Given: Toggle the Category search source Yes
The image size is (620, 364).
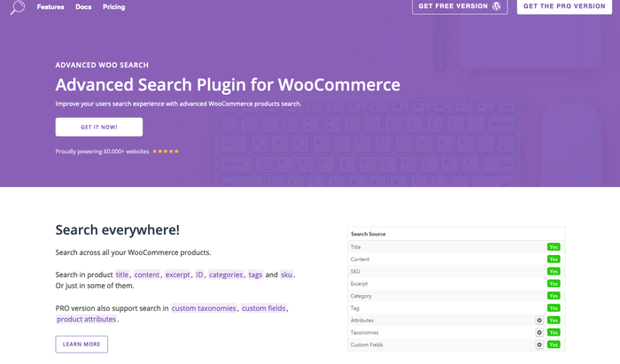Looking at the screenshot, I should point(554,296).
